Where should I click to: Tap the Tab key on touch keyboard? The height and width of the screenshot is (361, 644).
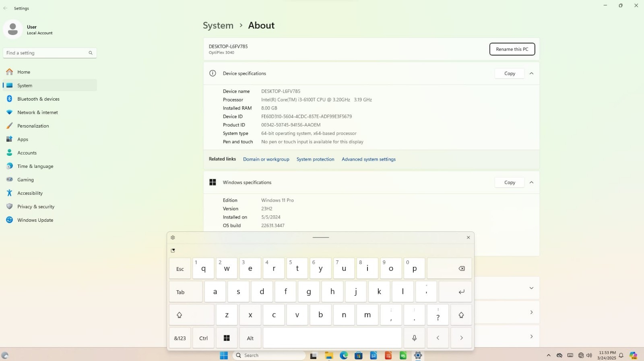[x=186, y=292]
